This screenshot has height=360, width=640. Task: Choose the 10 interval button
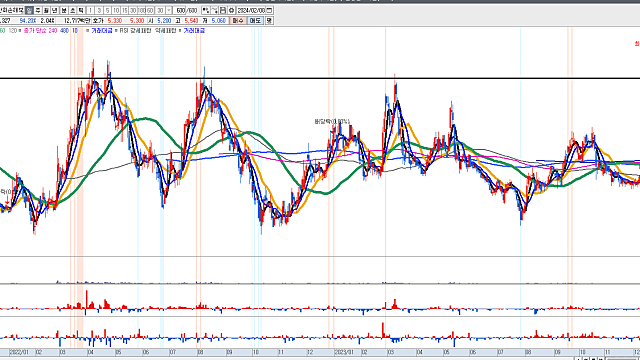coord(116,11)
